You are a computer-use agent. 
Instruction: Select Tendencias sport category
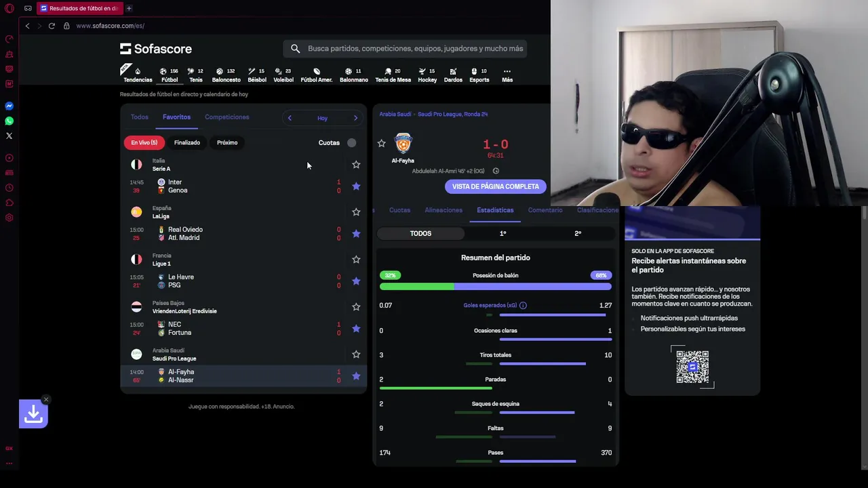tap(138, 75)
